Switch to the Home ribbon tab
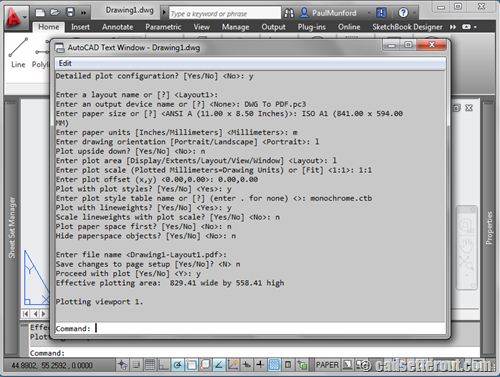The height and width of the screenshot is (377, 500). pos(49,27)
